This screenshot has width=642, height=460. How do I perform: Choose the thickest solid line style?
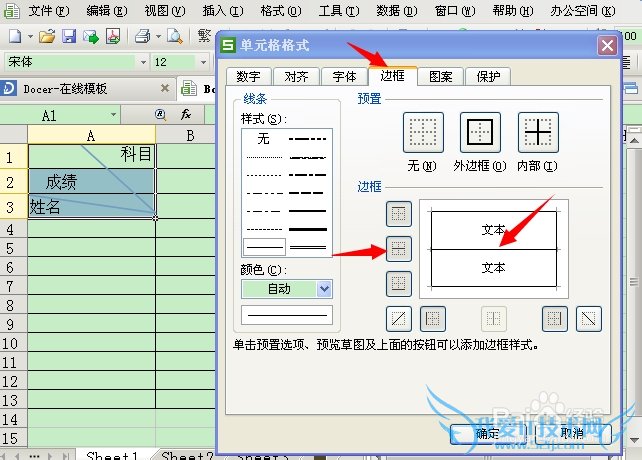pos(308,229)
